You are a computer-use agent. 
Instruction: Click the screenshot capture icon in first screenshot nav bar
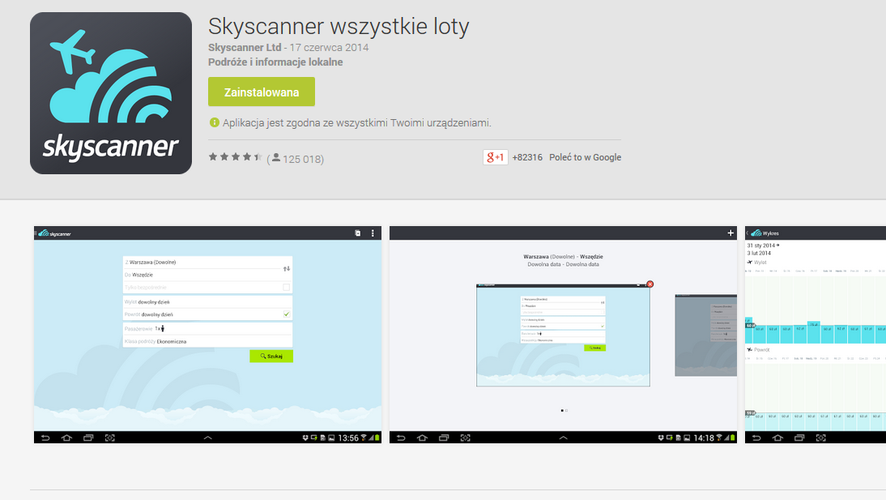[110, 438]
